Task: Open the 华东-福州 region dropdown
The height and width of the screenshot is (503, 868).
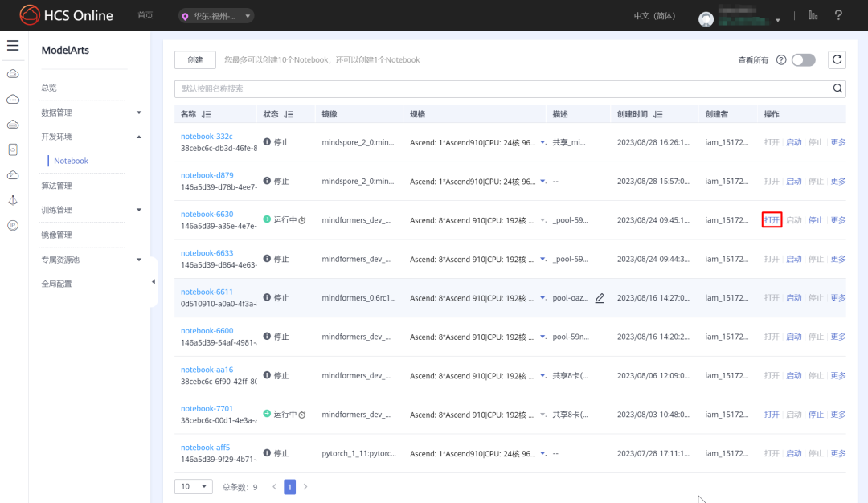Action: [x=216, y=16]
